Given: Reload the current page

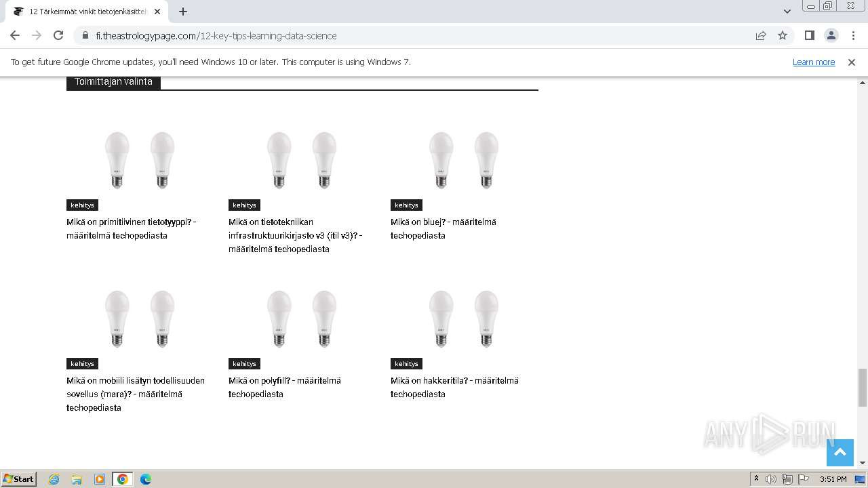Looking at the screenshot, I should coord(58,35).
